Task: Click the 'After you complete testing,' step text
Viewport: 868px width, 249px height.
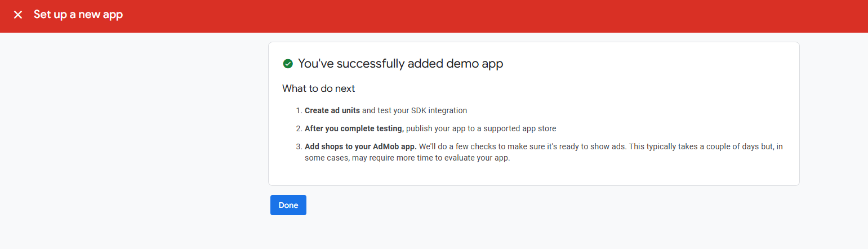Action: [x=354, y=128]
